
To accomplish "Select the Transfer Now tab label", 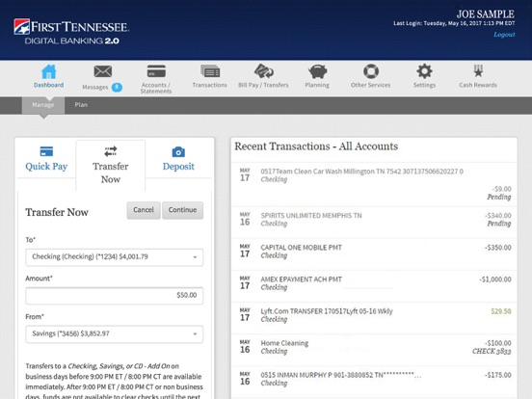I will coord(111,173).
